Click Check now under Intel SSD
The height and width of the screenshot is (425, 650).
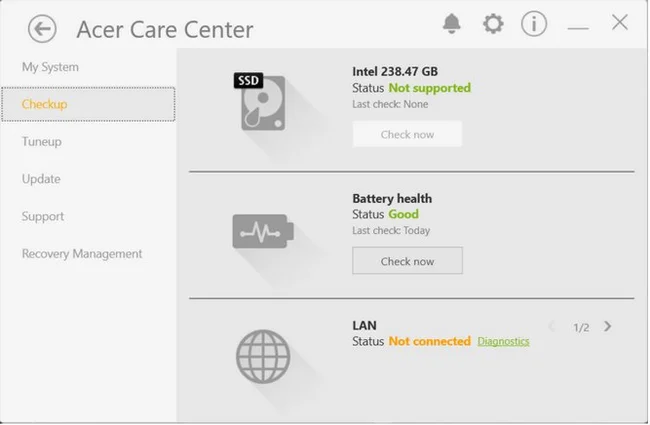(407, 134)
